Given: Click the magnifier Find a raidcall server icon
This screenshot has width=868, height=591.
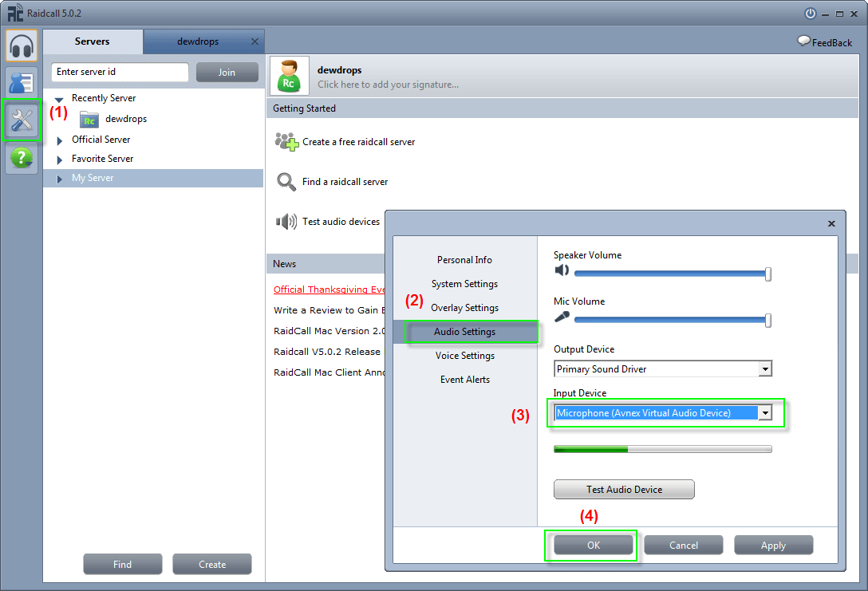Looking at the screenshot, I should click(x=286, y=182).
